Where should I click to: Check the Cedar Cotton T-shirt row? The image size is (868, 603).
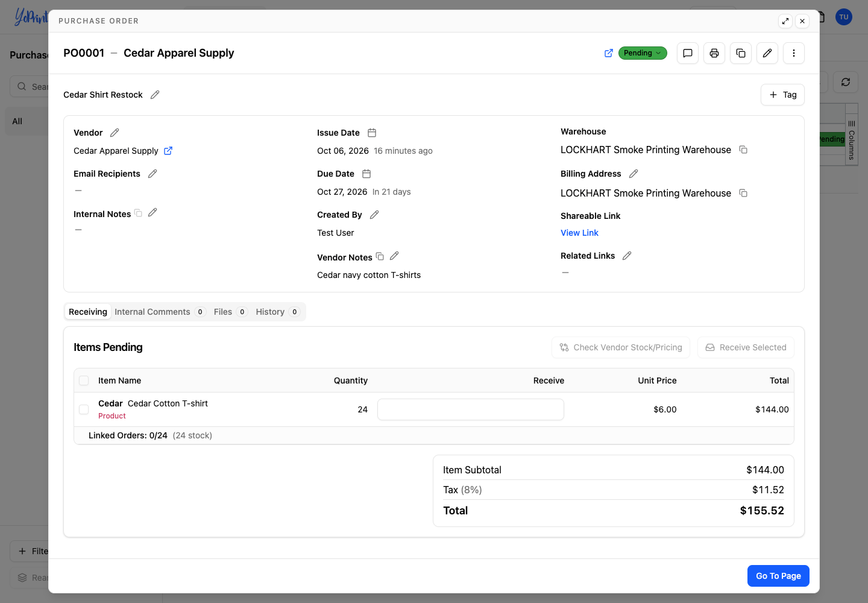click(84, 409)
